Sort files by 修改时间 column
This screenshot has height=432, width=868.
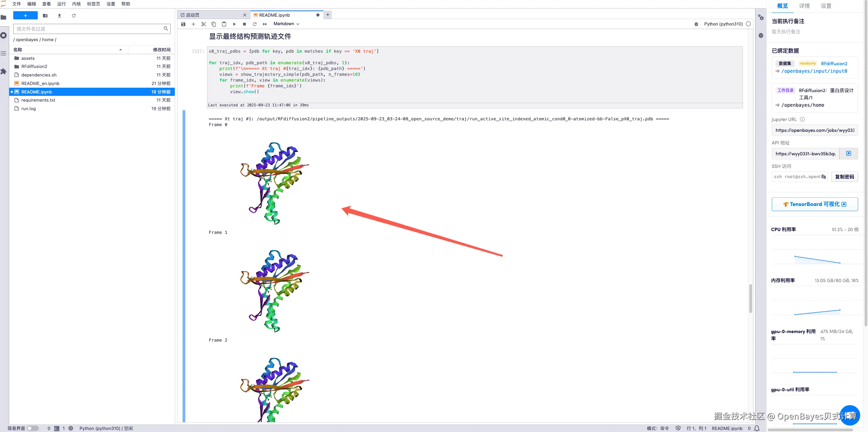pos(161,50)
